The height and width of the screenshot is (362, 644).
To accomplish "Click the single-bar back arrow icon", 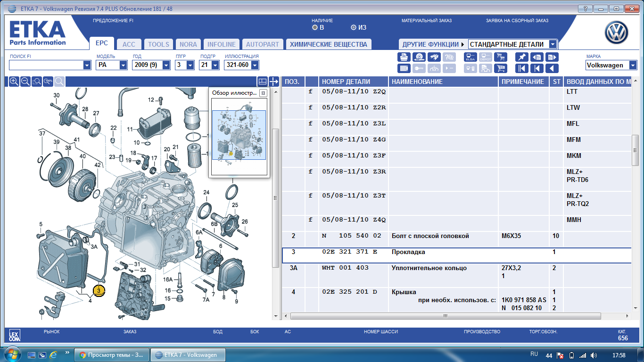I will pos(537,68).
